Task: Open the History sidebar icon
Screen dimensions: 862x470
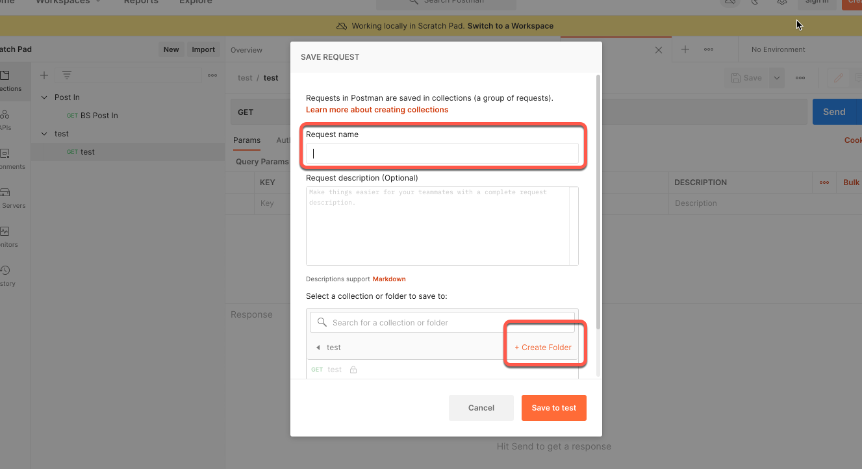Action: (x=5, y=271)
